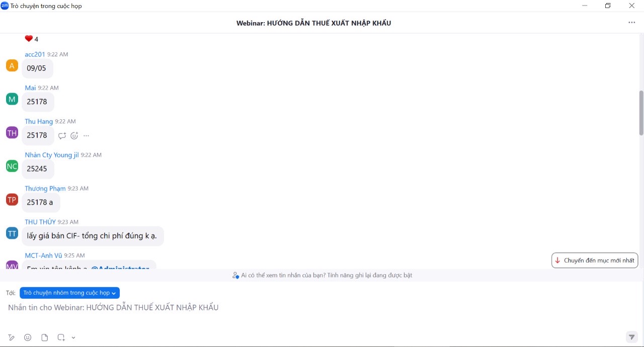Close the chat window
The width and height of the screenshot is (644, 347).
click(631, 6)
